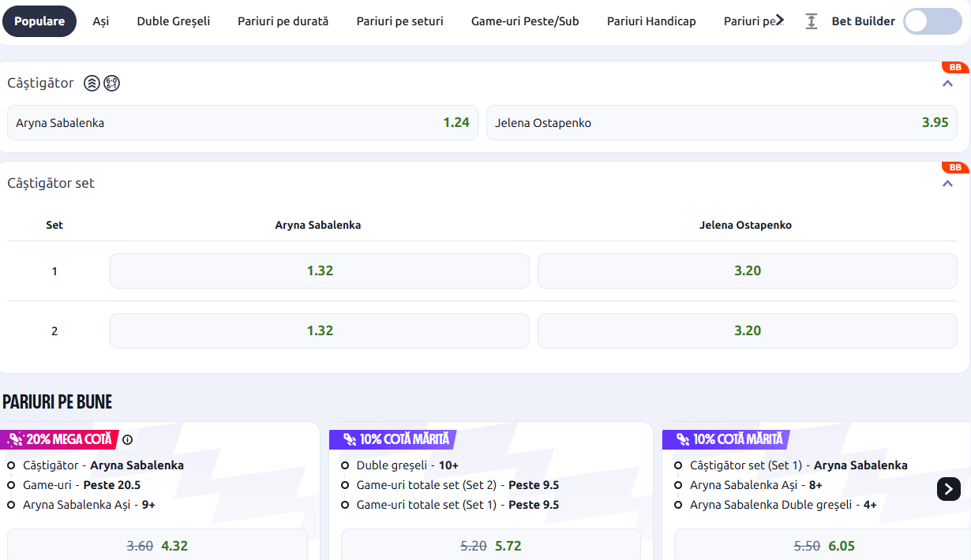Click 'Duble greșeli - 10+' text
The image size is (971, 560).
[x=407, y=465]
